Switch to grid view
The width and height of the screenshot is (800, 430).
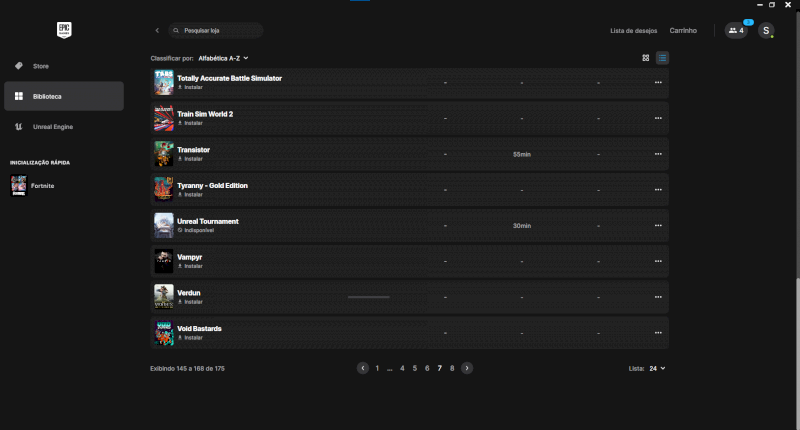point(645,58)
